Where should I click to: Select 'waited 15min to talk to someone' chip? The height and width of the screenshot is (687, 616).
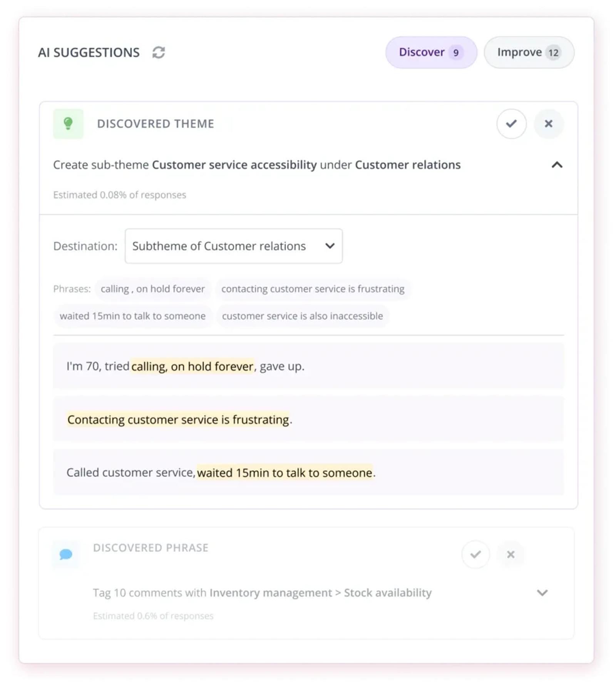click(132, 316)
